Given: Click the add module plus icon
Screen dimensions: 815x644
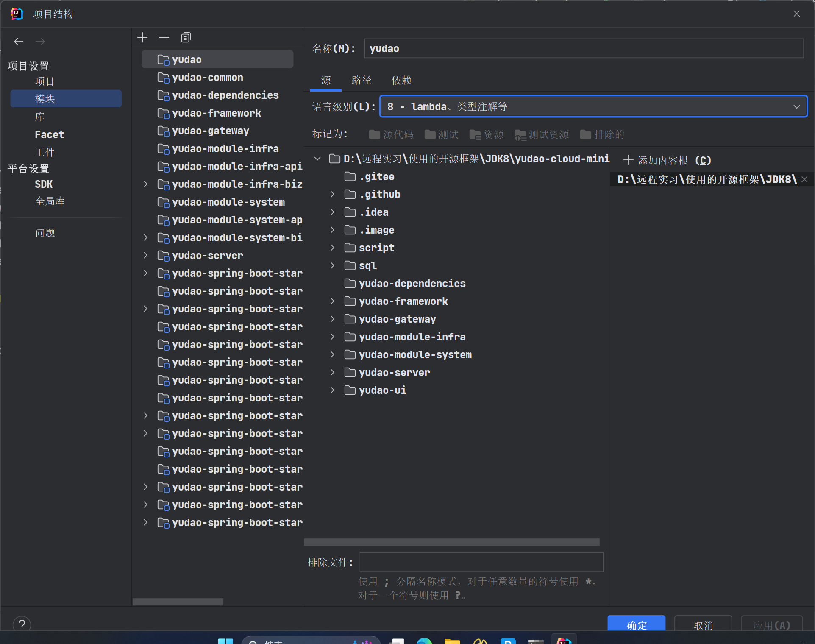Looking at the screenshot, I should (142, 38).
